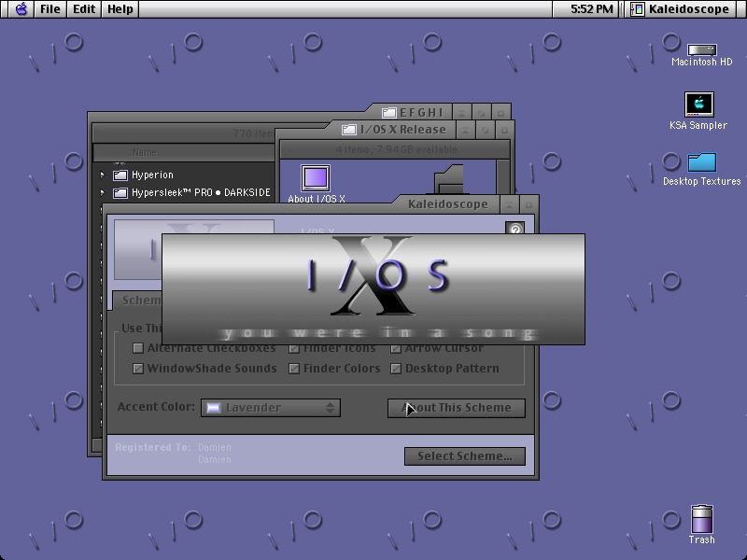Click the I/OS X Release window title
747x560 pixels.
point(403,130)
